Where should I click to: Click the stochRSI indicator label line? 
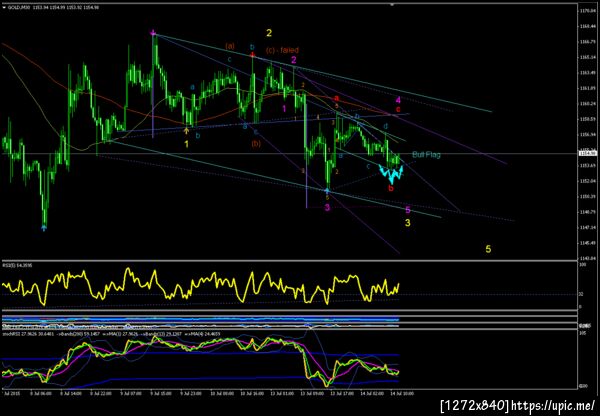click(111, 334)
